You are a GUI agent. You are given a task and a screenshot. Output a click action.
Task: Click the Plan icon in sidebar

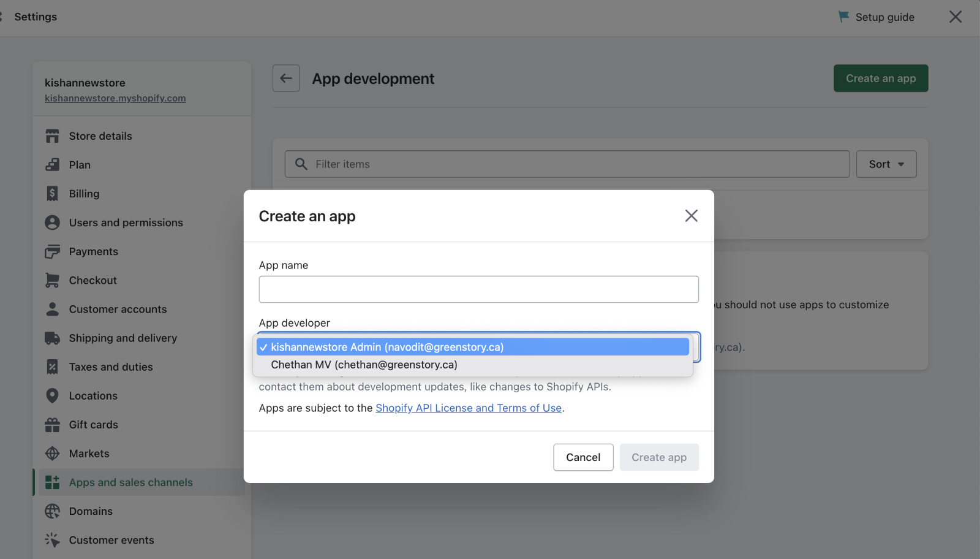tap(53, 165)
